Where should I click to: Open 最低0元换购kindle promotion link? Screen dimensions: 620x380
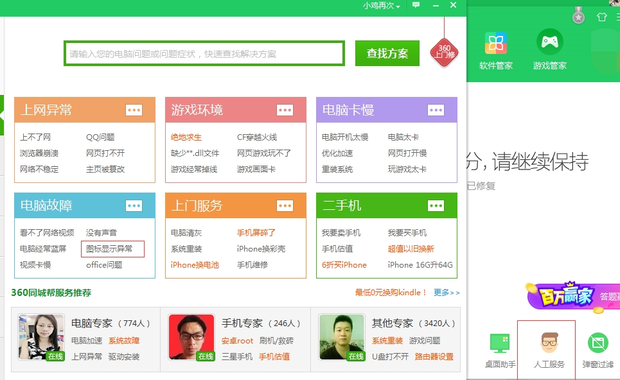(390, 293)
